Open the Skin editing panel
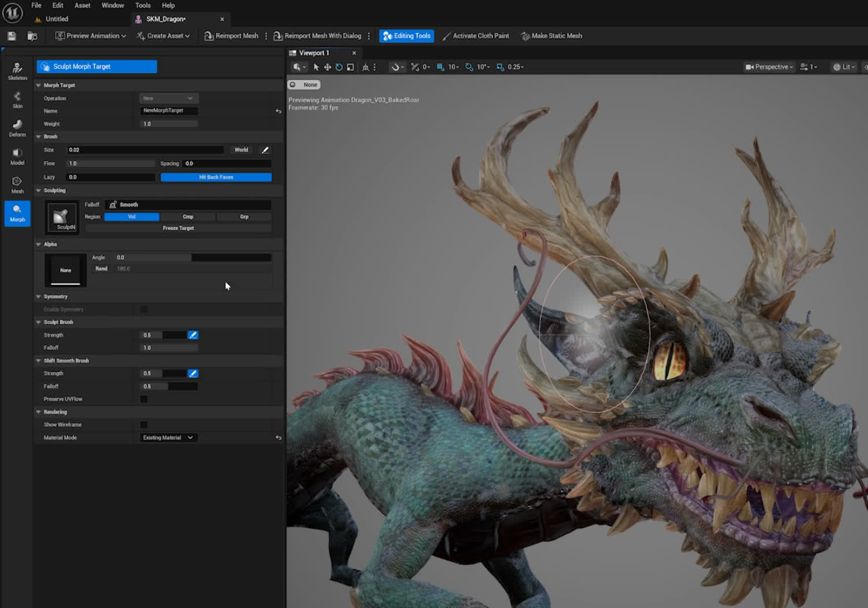The width and height of the screenshot is (868, 608). 17,100
